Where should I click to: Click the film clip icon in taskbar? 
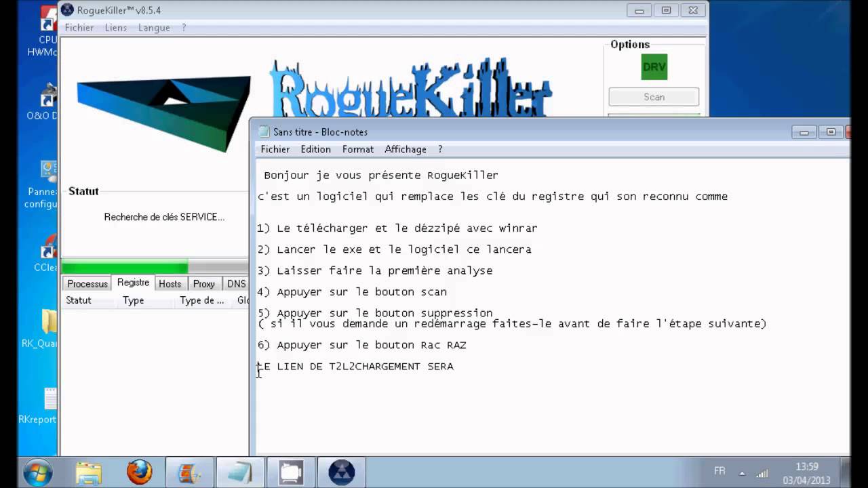(189, 472)
